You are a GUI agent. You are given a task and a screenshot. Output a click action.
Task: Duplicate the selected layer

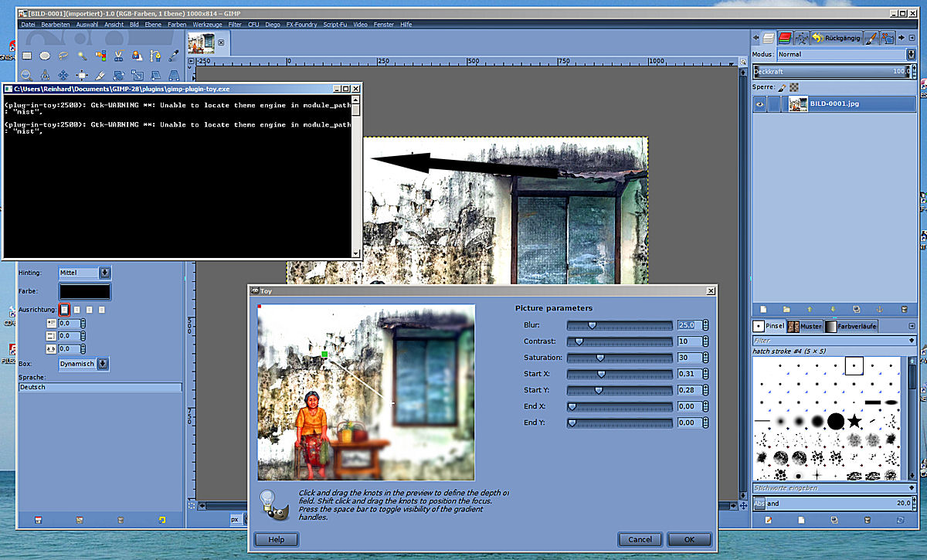point(856,309)
